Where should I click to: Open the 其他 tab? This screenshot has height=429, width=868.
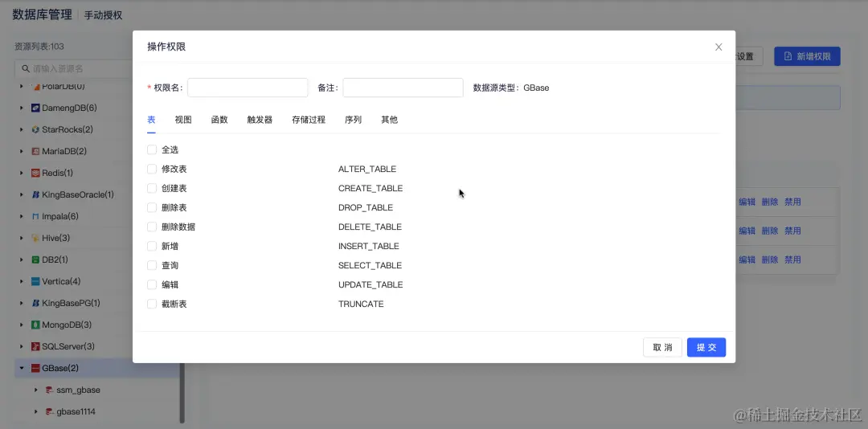[389, 120]
